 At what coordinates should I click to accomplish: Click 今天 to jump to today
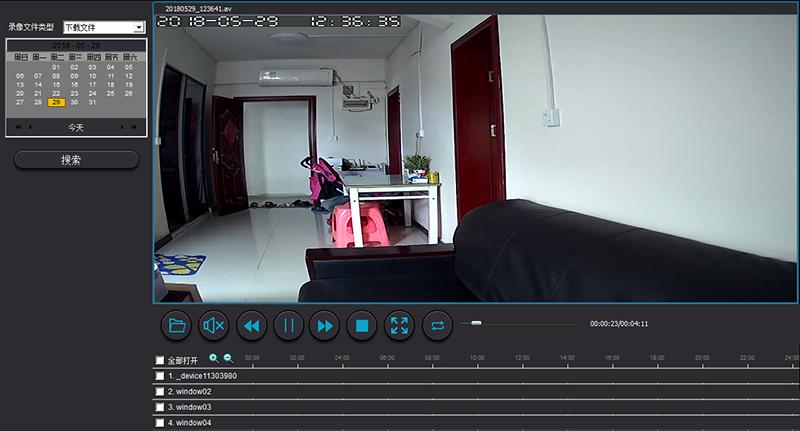[x=76, y=128]
